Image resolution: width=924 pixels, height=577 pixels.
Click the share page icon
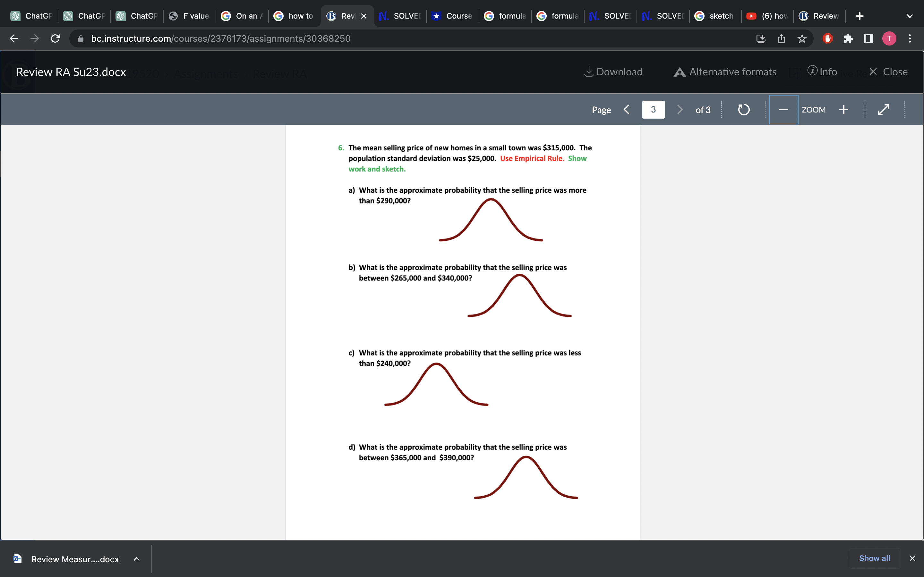coord(781,38)
